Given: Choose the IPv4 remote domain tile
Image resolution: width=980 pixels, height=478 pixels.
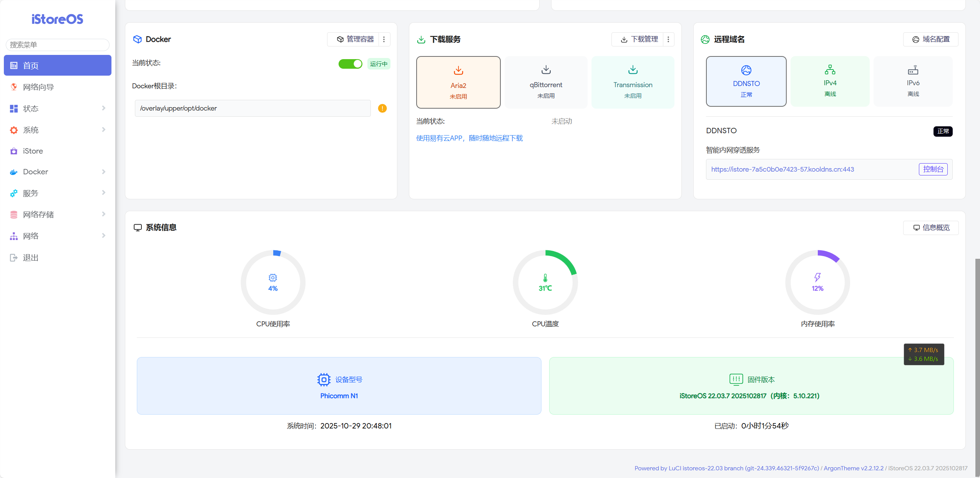Looking at the screenshot, I should point(830,81).
